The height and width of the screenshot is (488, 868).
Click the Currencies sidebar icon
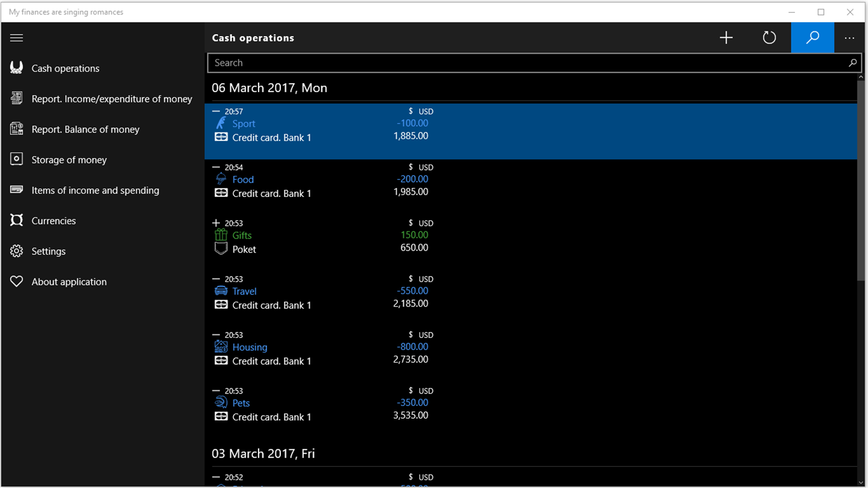16,221
